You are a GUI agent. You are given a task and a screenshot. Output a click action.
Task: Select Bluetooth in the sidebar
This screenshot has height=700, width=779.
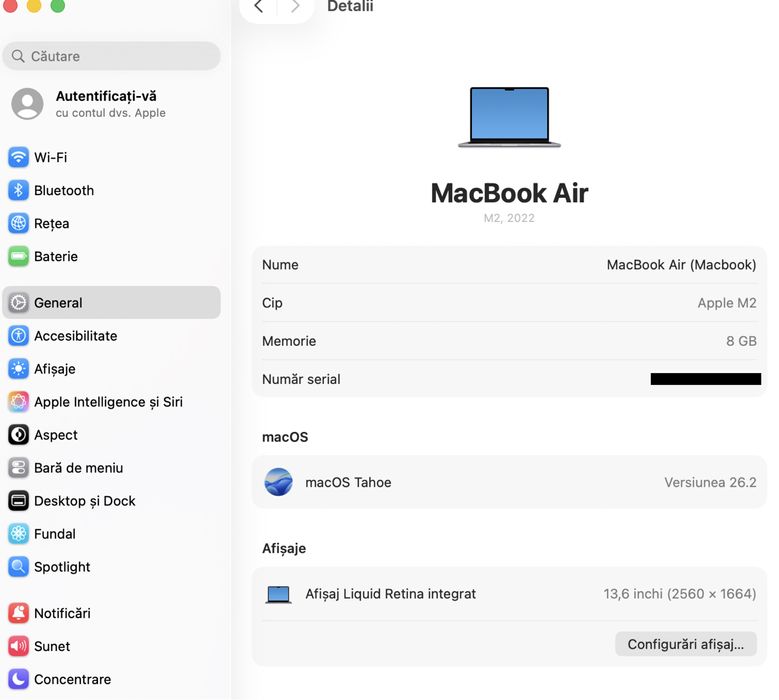click(111, 190)
